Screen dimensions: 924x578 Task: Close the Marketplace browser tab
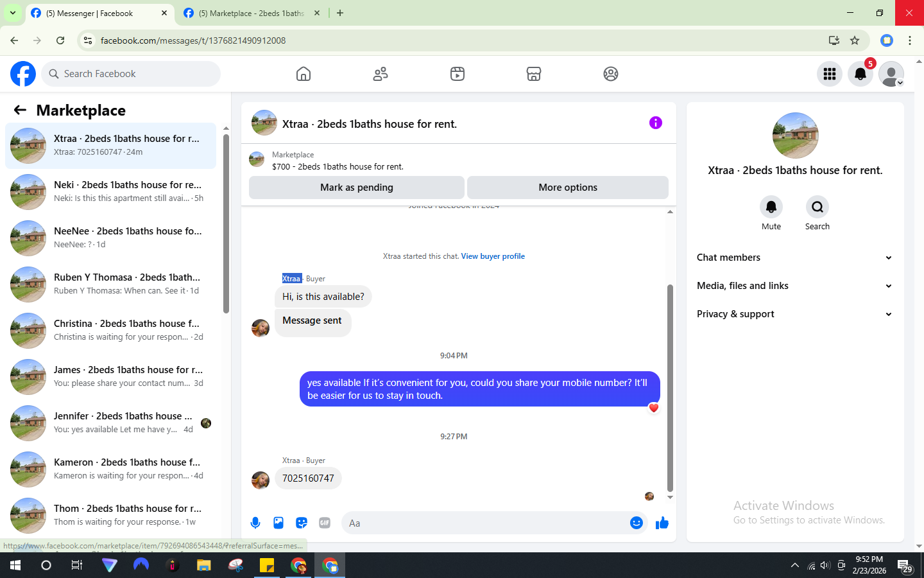click(x=317, y=13)
